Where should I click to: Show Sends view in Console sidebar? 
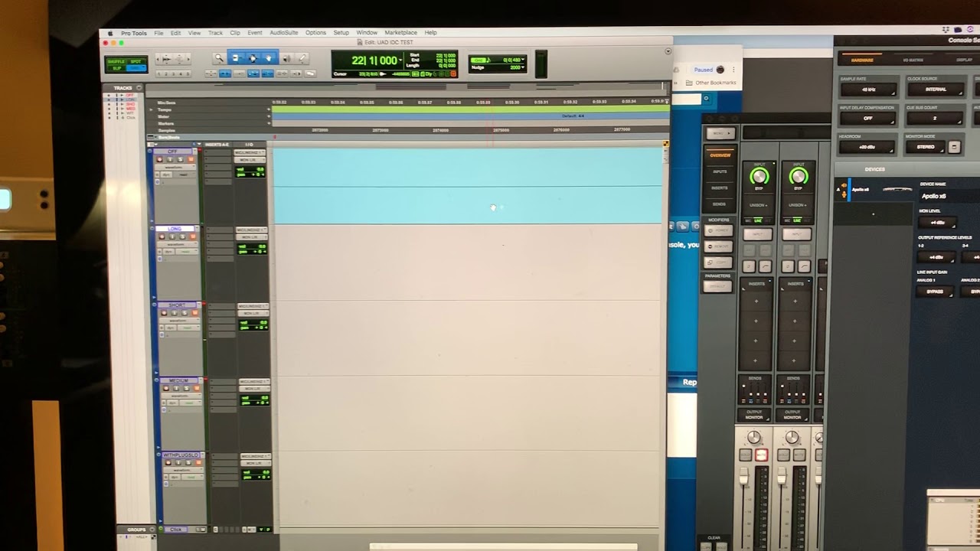click(x=720, y=204)
